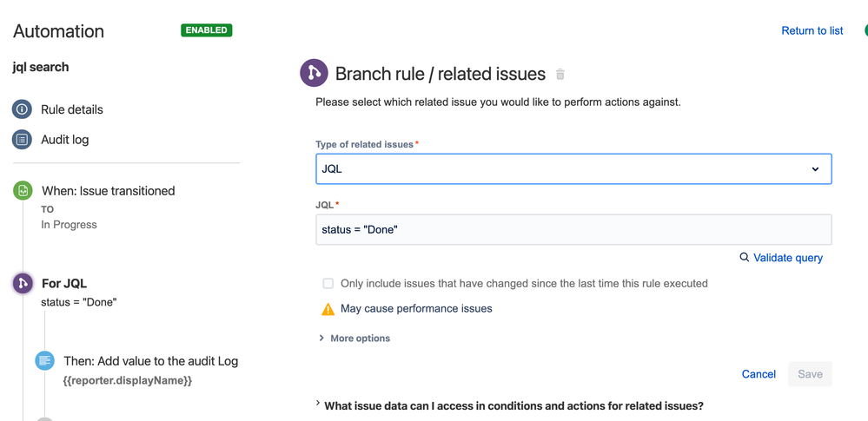
Task: Select the green Issue transitioned trigger icon
Action: coord(23,191)
